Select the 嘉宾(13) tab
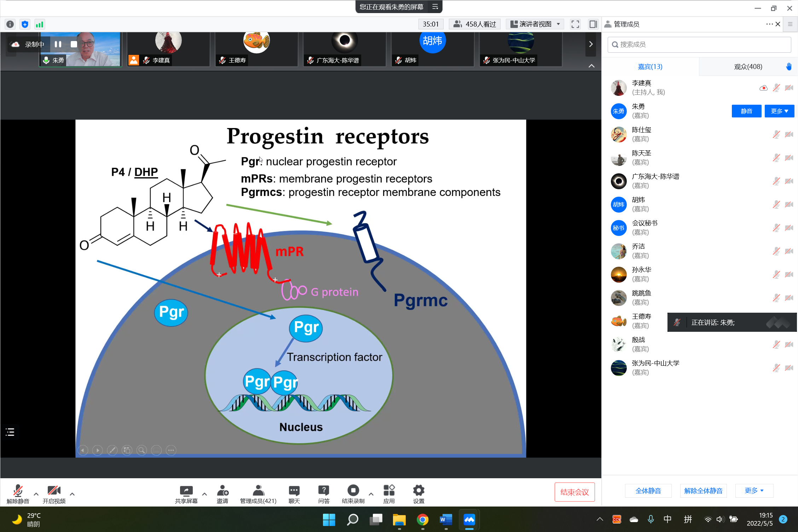 pos(650,66)
